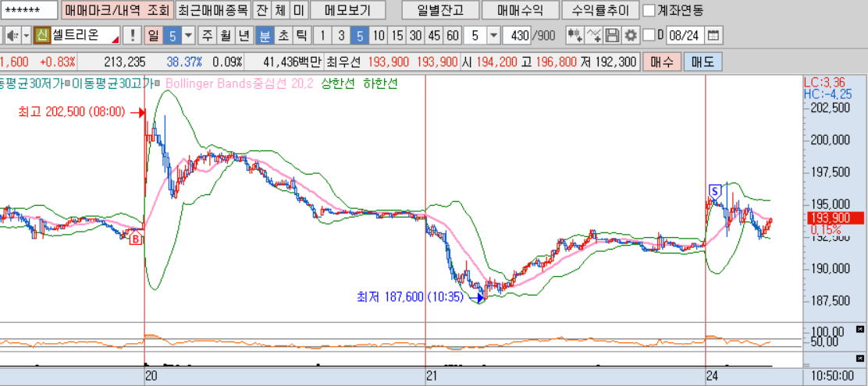Choose the 1-minute interval button

(322, 36)
